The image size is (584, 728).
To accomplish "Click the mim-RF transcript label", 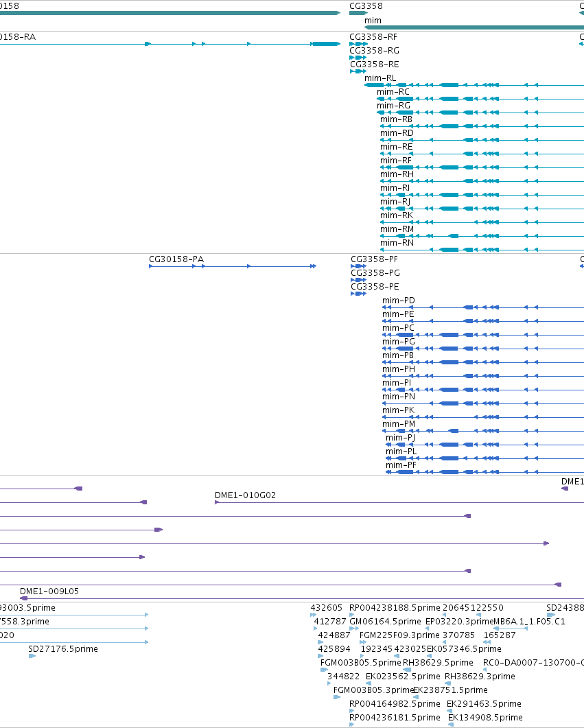I will click(395, 160).
